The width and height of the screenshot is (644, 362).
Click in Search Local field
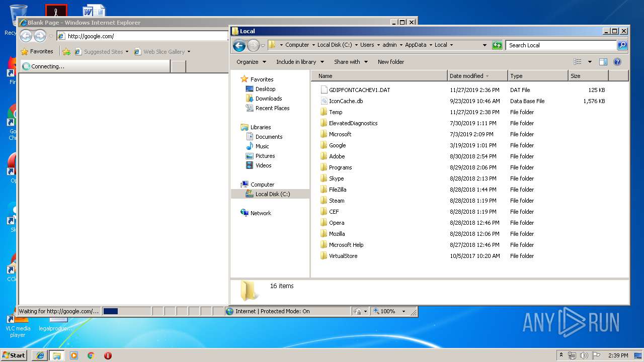[x=561, y=45]
